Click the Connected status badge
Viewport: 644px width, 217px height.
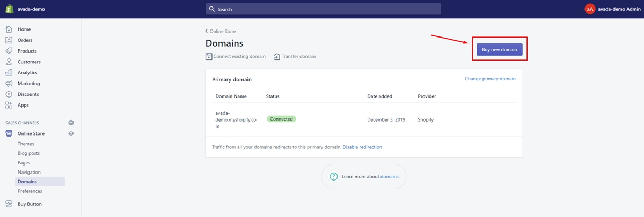(281, 119)
